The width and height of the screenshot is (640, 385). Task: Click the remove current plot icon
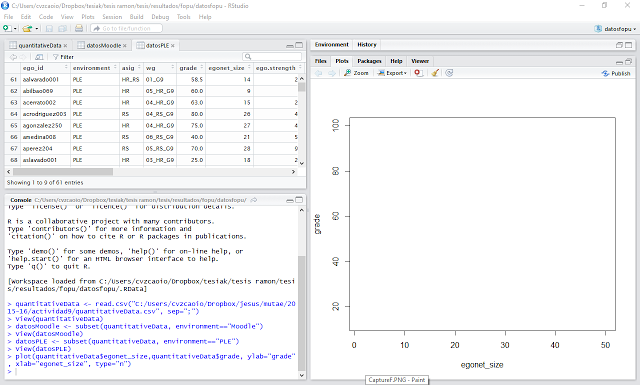418,73
